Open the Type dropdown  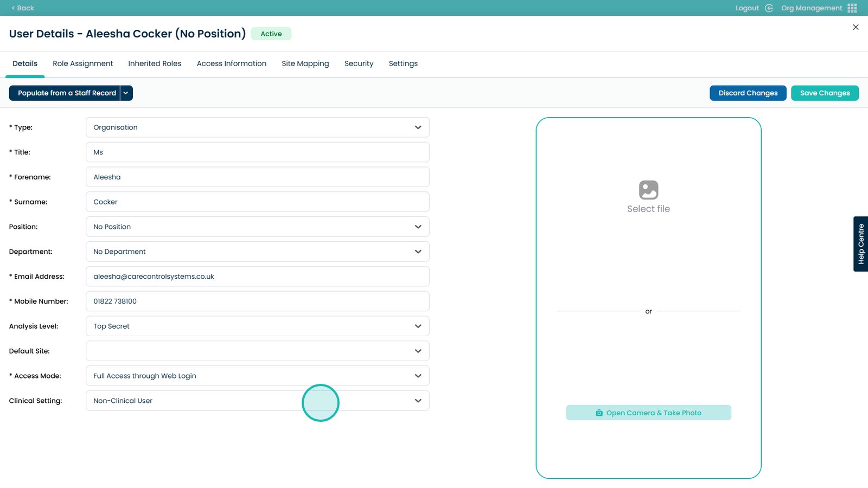click(257, 127)
